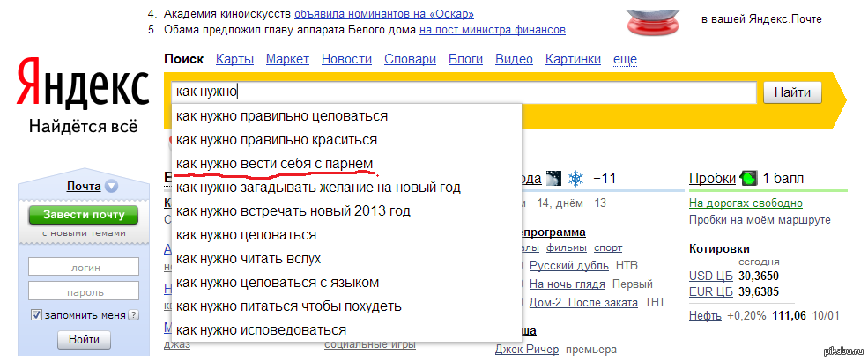Pick suggestion как нужно правильно целоваться
Viewport: 868px width, 361px height.
click(x=281, y=116)
